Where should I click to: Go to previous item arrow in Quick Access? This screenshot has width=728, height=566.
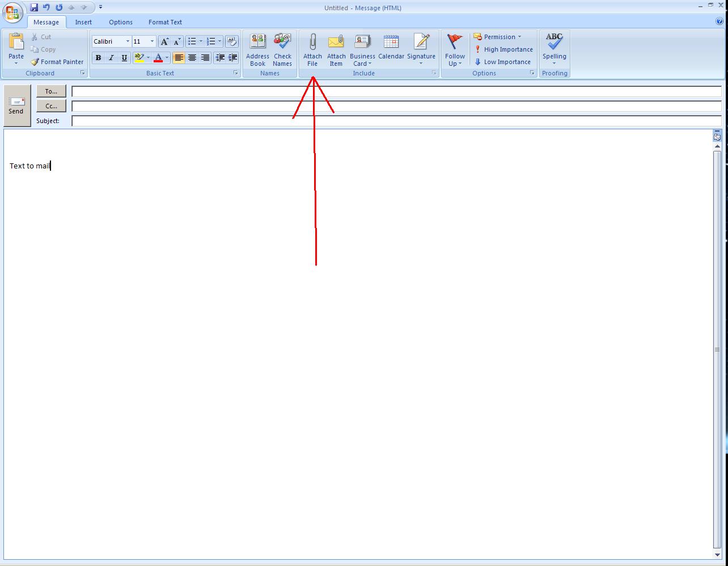click(71, 7)
